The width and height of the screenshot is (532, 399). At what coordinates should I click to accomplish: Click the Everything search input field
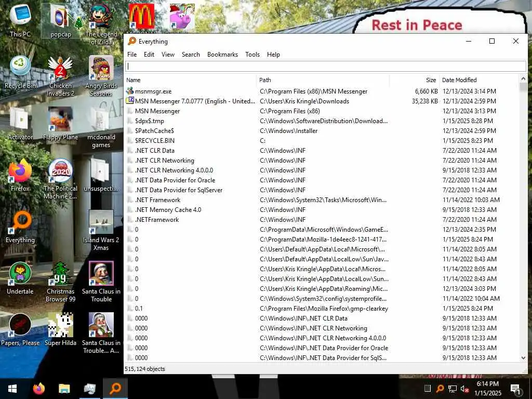[x=326, y=66]
